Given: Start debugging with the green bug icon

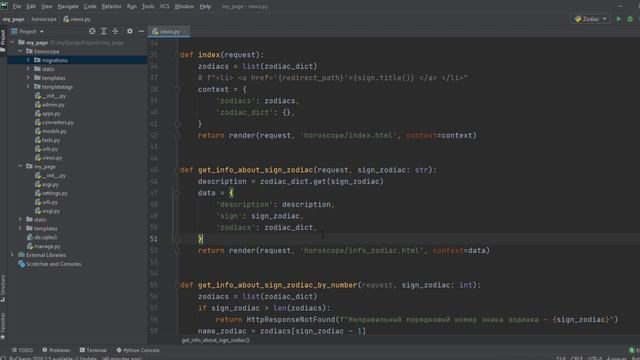Looking at the screenshot, I should coord(630,19).
